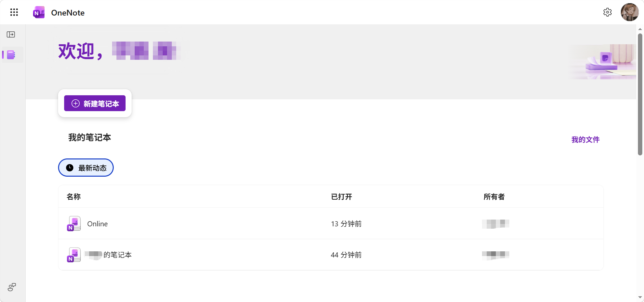Image resolution: width=644 pixels, height=302 pixels.
Task: Click the vertical scrollbar thumb
Action: 640,94
